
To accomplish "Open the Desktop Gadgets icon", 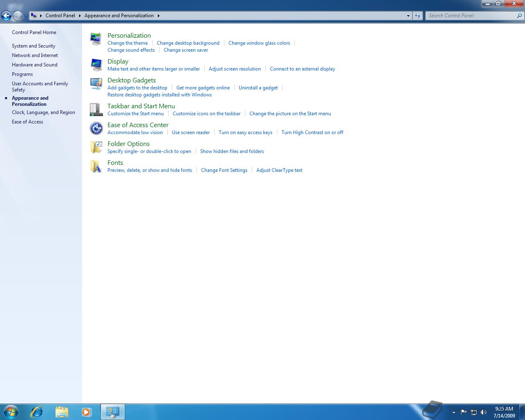I will pos(96,83).
